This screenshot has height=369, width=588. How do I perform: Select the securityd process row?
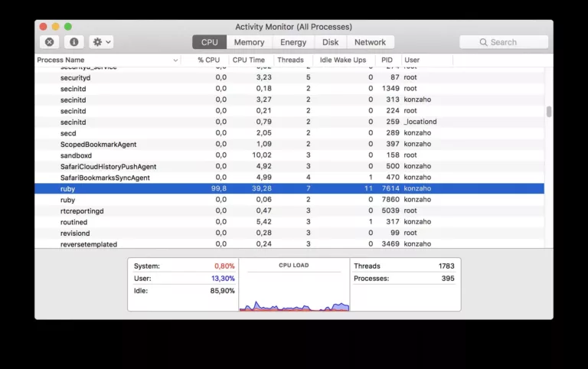click(289, 77)
